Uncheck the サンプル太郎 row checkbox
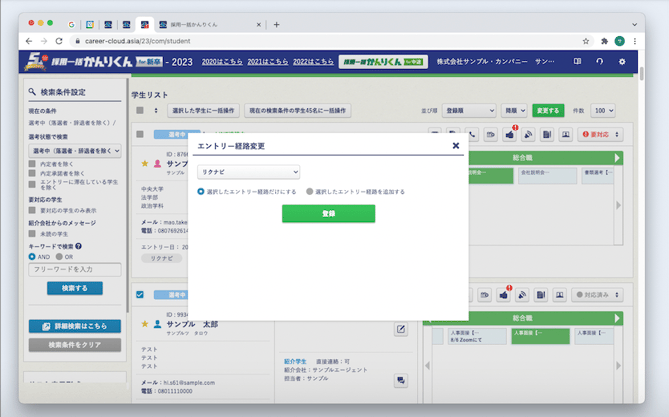669x417 pixels. [140, 295]
